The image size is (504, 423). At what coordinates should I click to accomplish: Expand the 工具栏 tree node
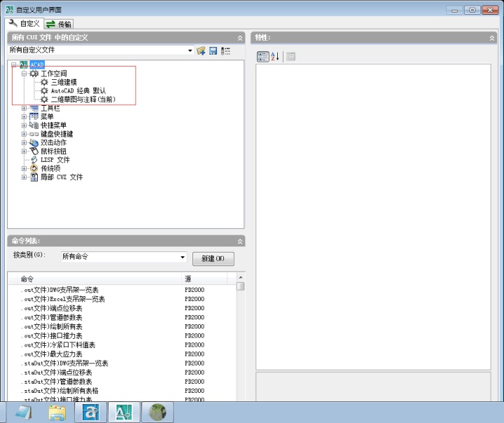click(x=24, y=108)
